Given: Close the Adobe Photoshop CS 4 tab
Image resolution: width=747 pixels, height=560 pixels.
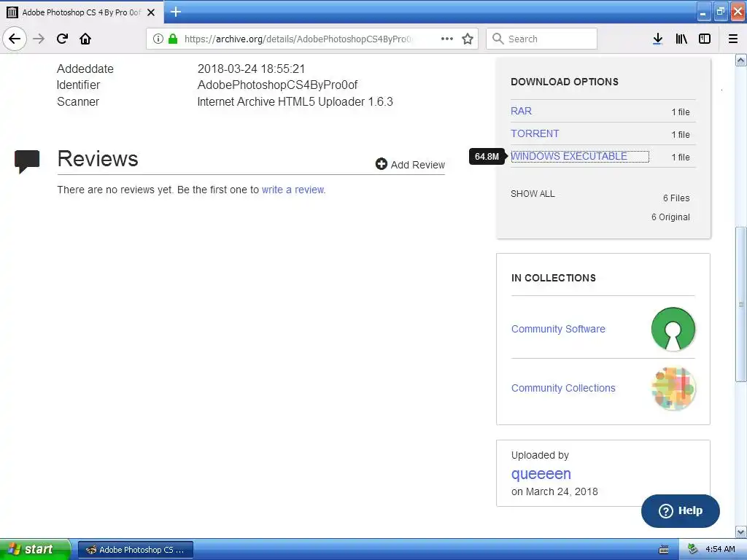Looking at the screenshot, I should [151, 12].
